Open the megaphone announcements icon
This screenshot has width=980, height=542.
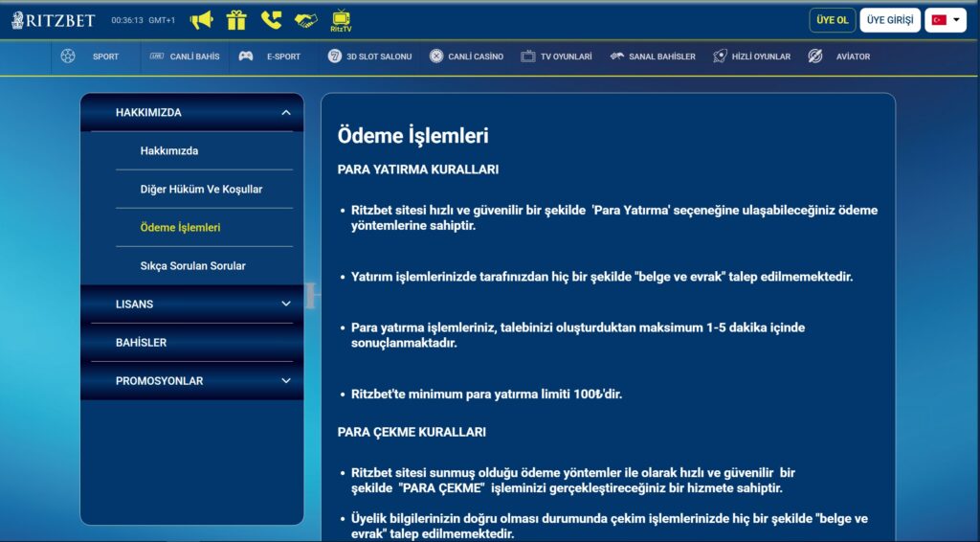(201, 20)
